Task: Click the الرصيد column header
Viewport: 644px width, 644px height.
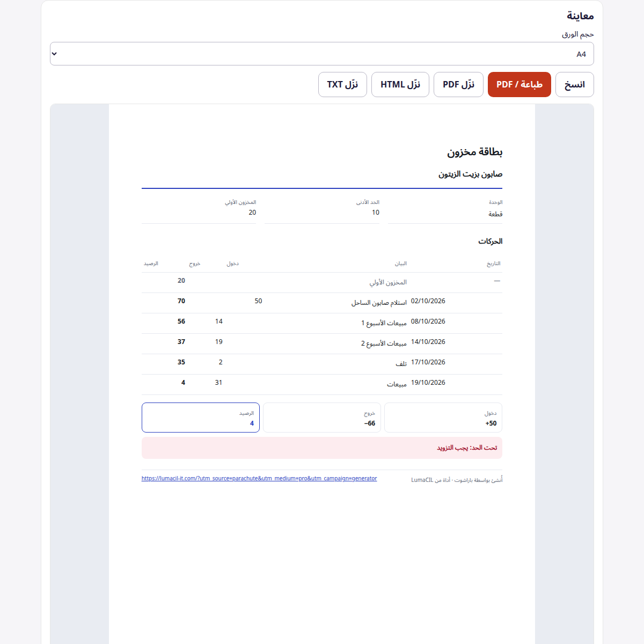Action: 151,264
